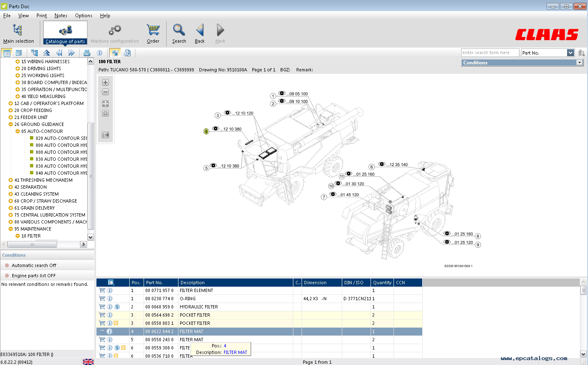Image resolution: width=588 pixels, height=365 pixels.
Task: Select callout number 4 in the drawing
Action: (x=206, y=131)
